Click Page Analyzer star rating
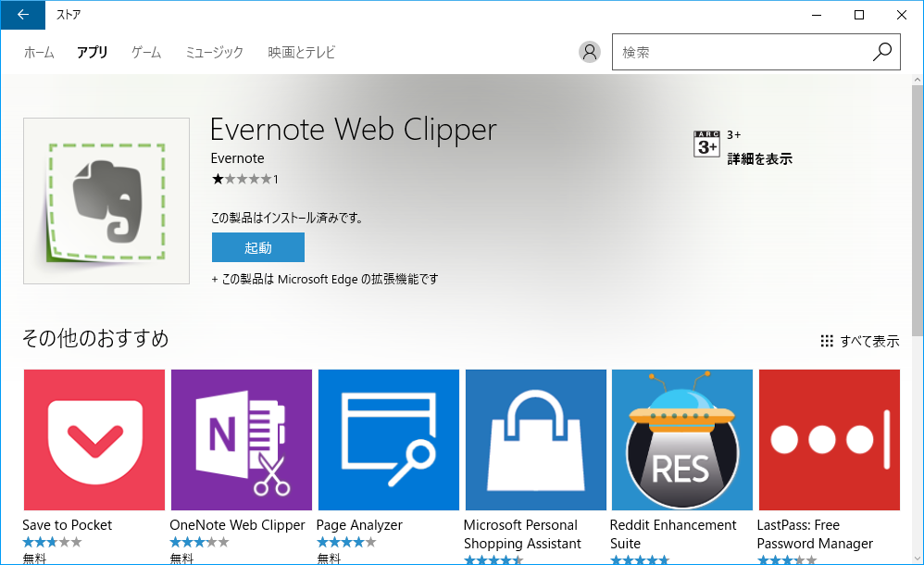Image resolution: width=924 pixels, height=565 pixels. point(346,542)
